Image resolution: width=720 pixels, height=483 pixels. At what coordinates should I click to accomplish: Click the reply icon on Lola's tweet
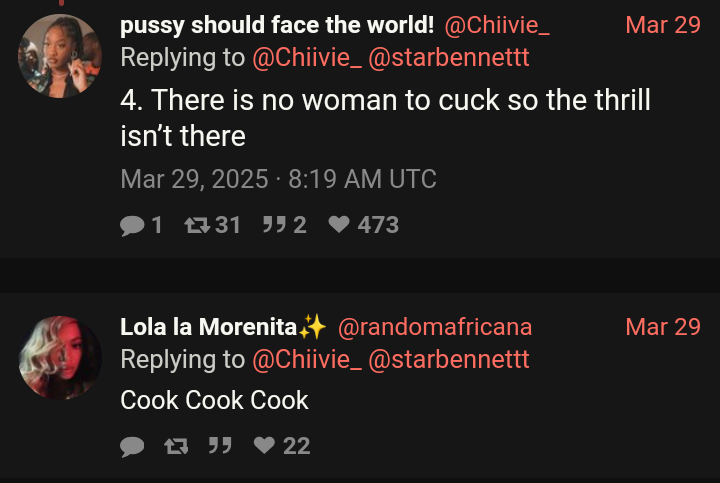tap(132, 446)
